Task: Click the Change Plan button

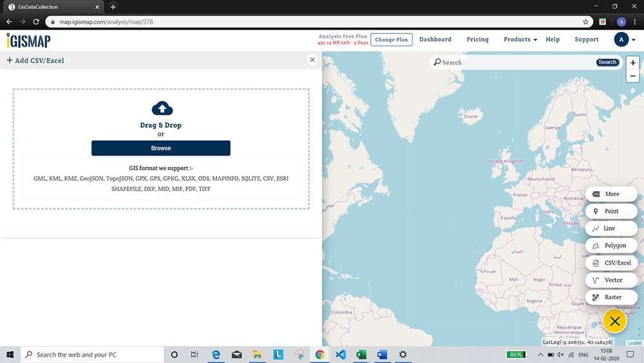Action: [x=392, y=39]
